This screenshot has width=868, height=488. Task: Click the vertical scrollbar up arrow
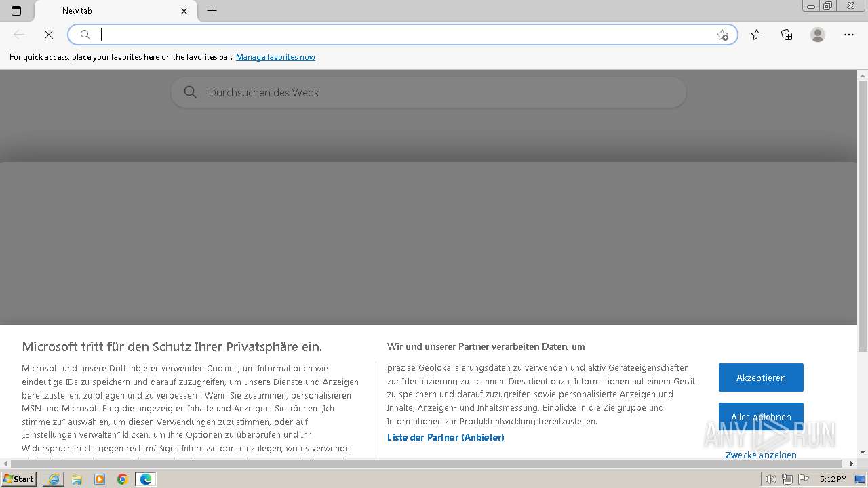(863, 75)
